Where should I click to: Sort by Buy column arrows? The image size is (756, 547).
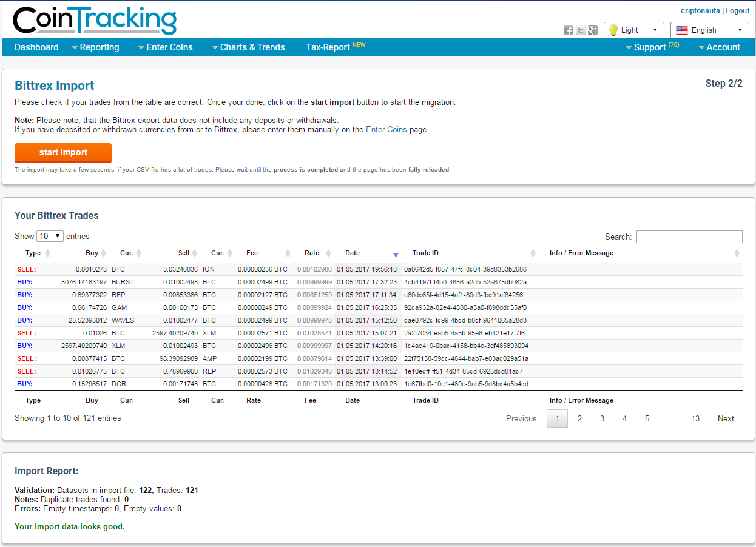click(104, 253)
